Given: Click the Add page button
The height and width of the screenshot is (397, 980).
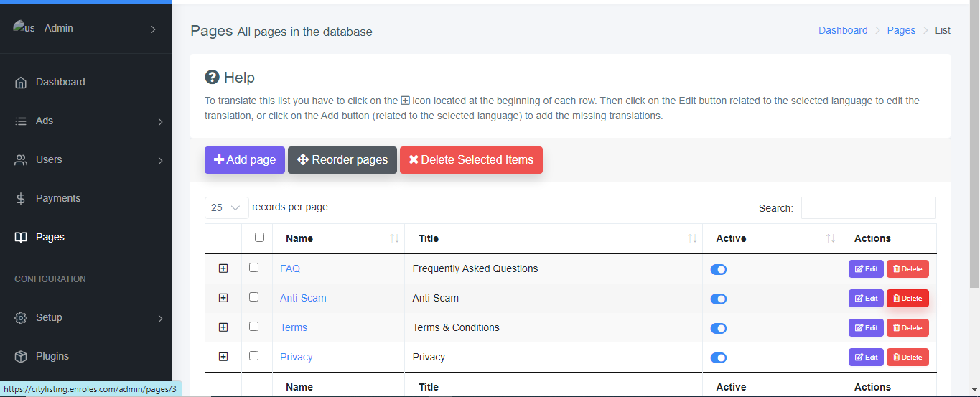Looking at the screenshot, I should coord(245,160).
